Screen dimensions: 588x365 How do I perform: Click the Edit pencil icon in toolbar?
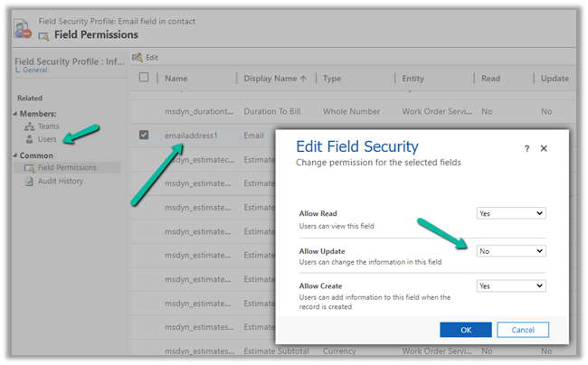point(138,57)
